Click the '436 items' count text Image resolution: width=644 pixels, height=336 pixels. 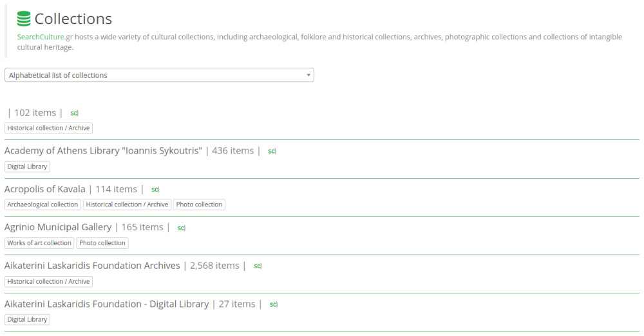pyautogui.click(x=233, y=151)
